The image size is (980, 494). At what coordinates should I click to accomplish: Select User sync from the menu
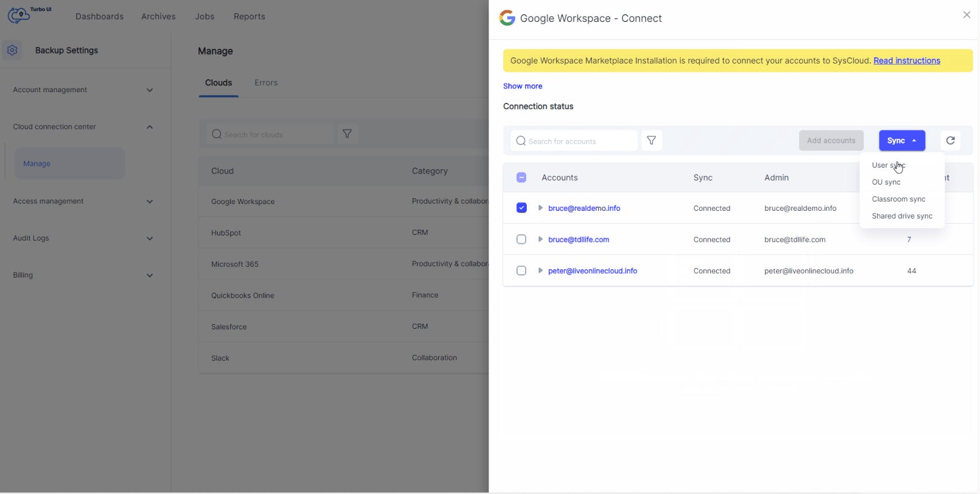pos(888,165)
